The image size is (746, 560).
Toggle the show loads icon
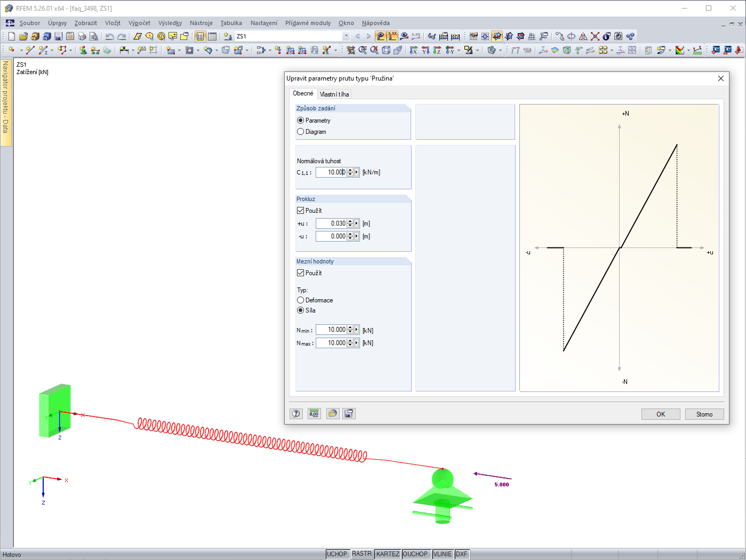click(x=381, y=36)
